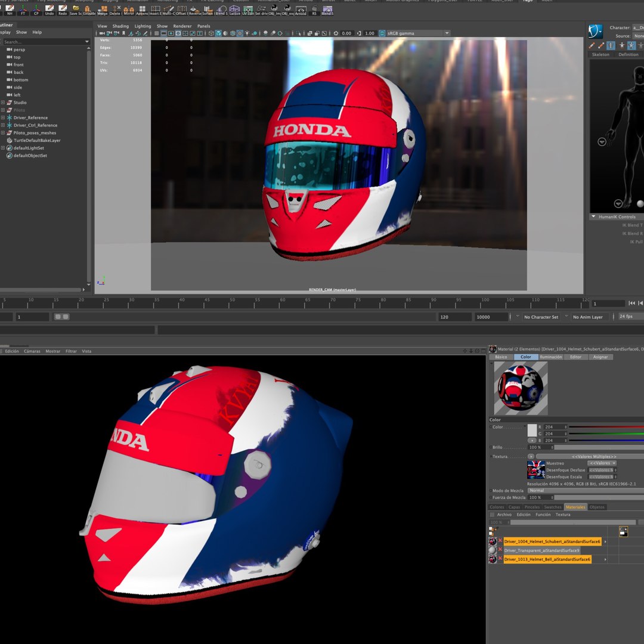The height and width of the screenshot is (644, 644).
Task: Click the Lattice shelf icon
Action: pyautogui.click(x=234, y=10)
